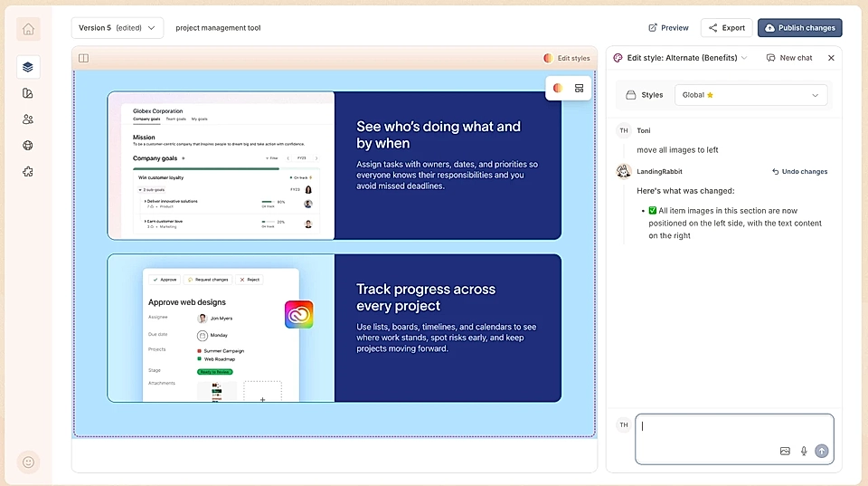
Task: Click the TH avatar beside Toni
Action: tap(624, 131)
